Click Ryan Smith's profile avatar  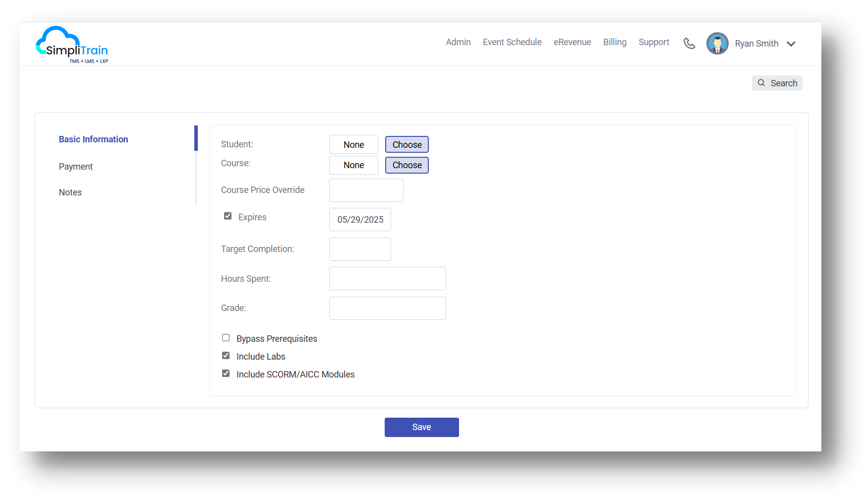click(x=717, y=43)
